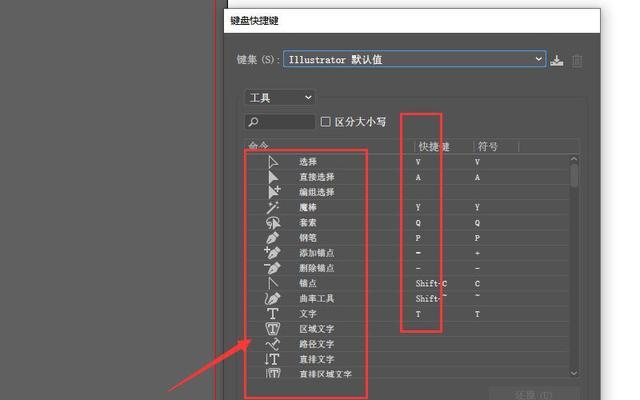Click the Magic Wand tool icon
Screen dimensions: 640x400
coord(273,207)
